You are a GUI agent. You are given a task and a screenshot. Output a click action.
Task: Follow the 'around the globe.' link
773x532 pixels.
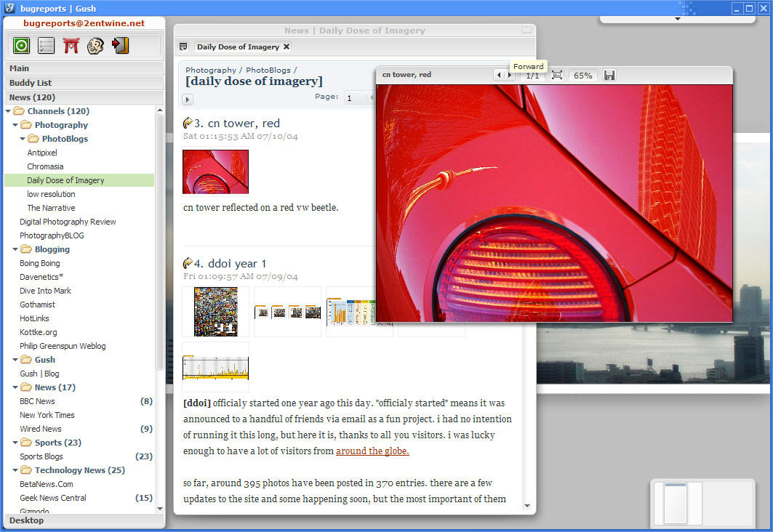372,451
